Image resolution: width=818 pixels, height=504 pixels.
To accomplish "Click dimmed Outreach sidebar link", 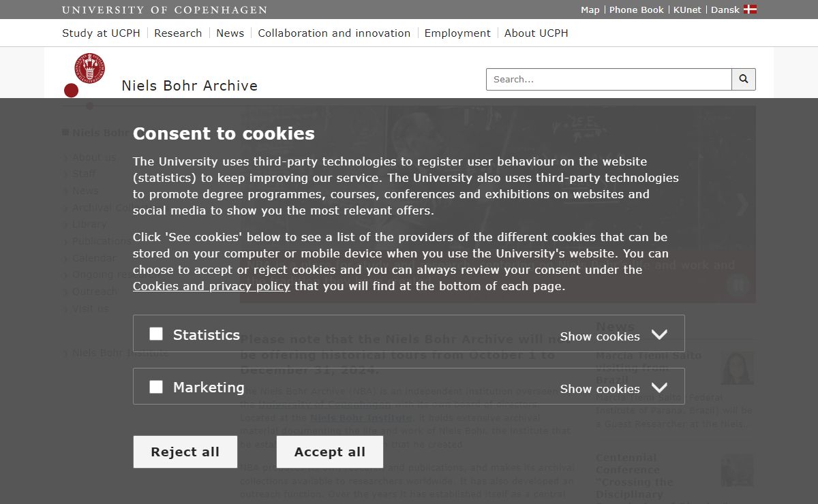I will pyautogui.click(x=95, y=292).
